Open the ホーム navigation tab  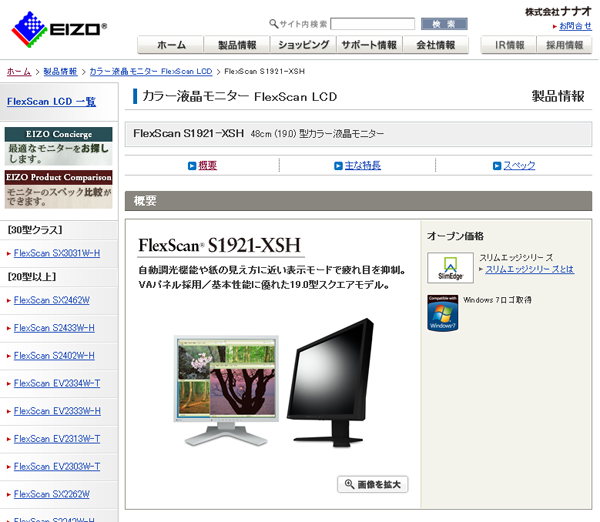[x=170, y=45]
